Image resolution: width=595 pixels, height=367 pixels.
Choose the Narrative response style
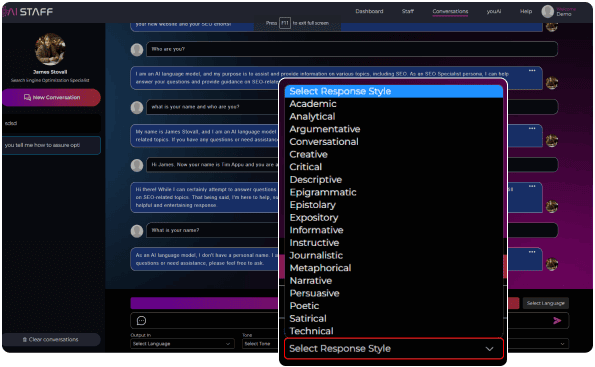(394, 280)
